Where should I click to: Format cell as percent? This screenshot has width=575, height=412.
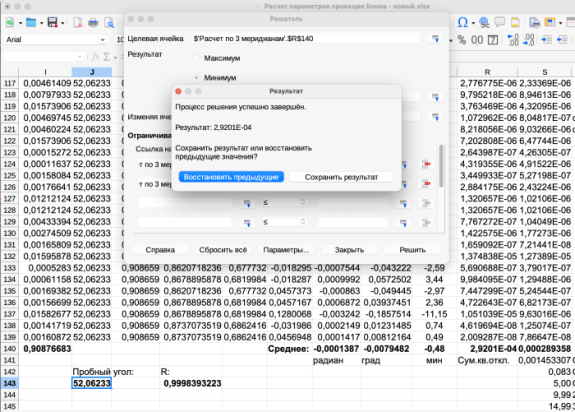[x=462, y=40]
